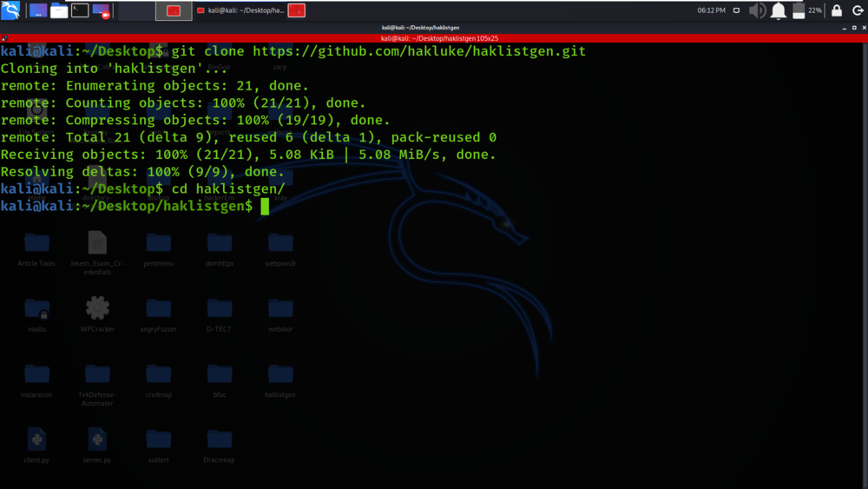Click 'Resolving deltas: 100% (9/9)' line
The image size is (868, 489).
tap(142, 172)
